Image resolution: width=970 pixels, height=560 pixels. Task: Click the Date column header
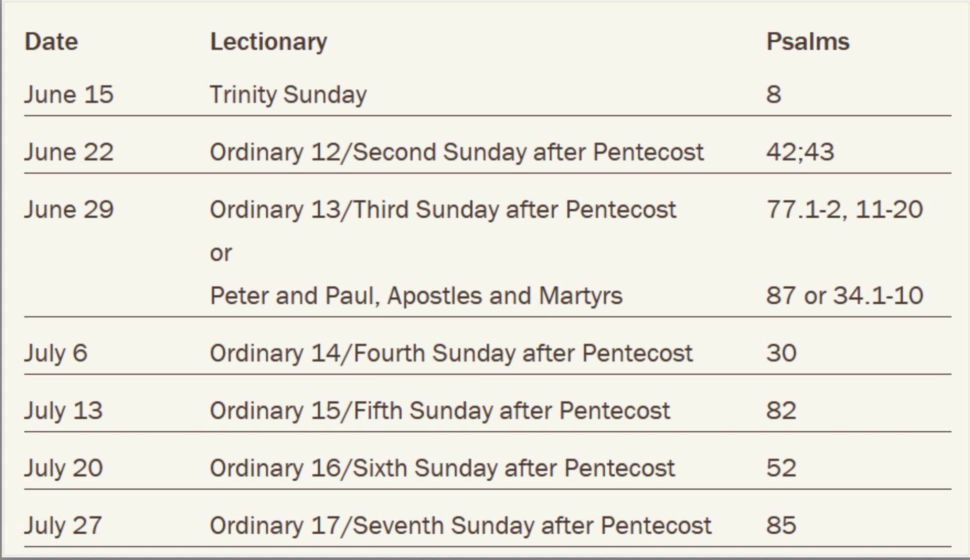[51, 42]
